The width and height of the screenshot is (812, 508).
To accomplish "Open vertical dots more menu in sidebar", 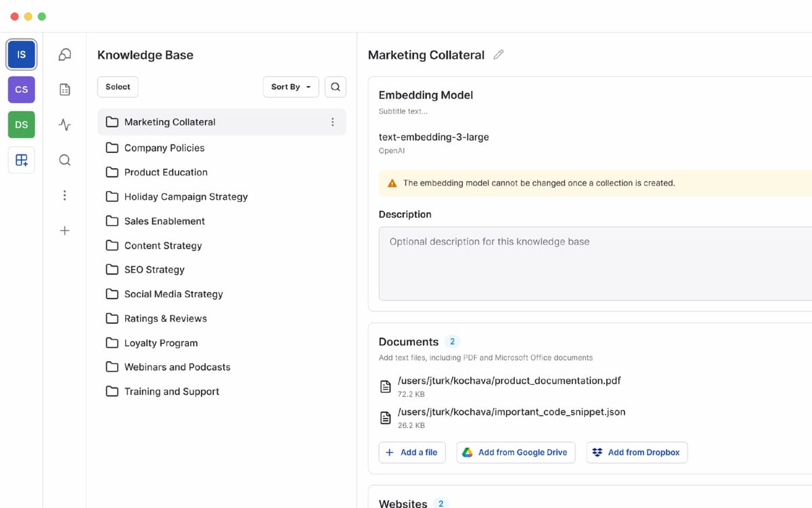I will click(65, 196).
